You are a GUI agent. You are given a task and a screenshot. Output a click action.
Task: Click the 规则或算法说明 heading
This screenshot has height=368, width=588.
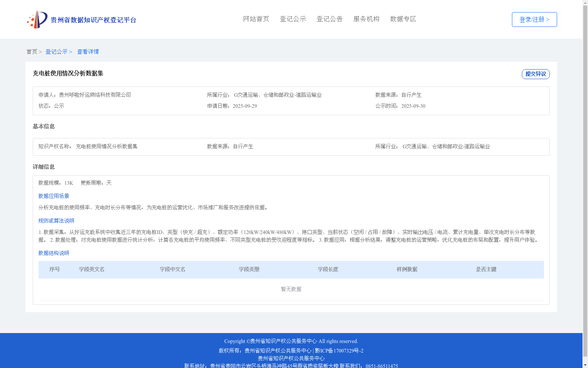tap(56, 221)
